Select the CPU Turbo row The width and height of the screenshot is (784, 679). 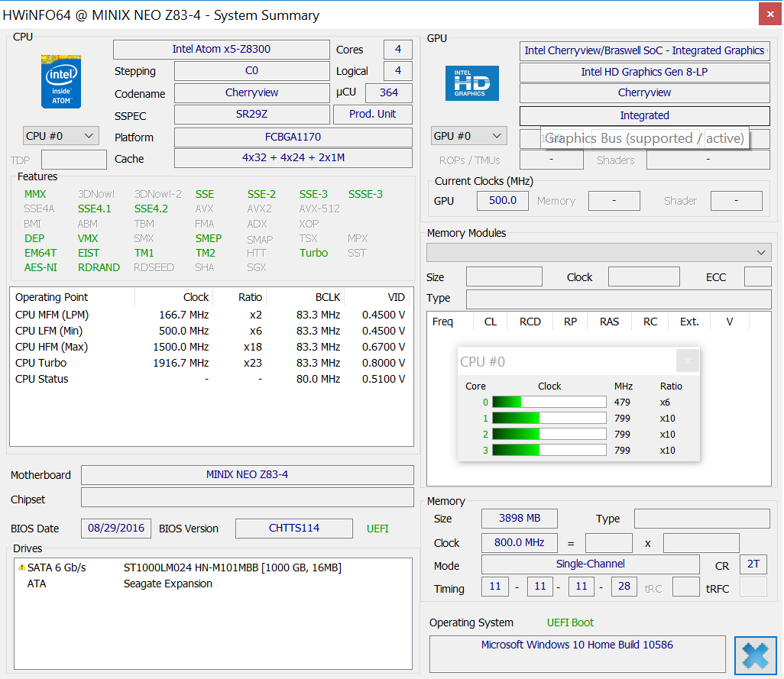[210, 363]
